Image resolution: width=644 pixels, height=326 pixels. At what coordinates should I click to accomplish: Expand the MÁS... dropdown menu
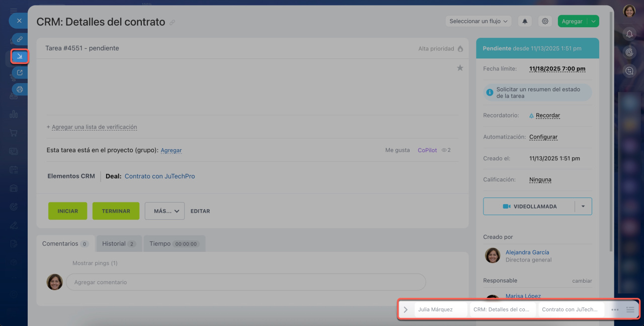[165, 211]
